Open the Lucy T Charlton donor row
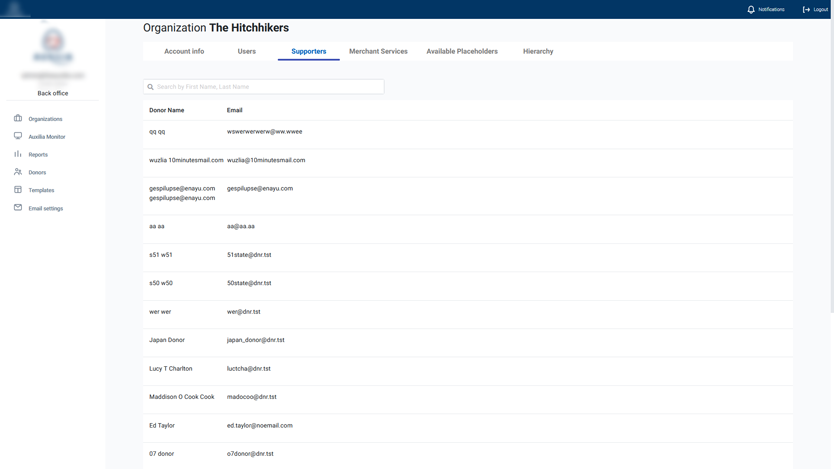This screenshot has height=469, width=834. click(x=171, y=369)
